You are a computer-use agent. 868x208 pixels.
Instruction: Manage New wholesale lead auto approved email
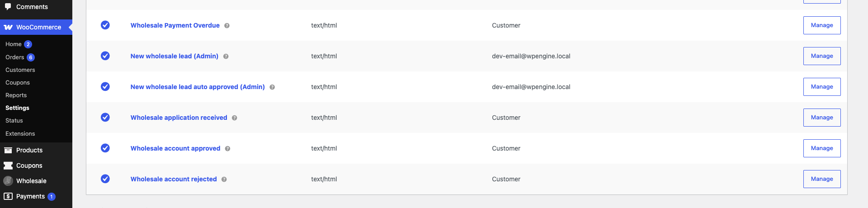point(822,87)
